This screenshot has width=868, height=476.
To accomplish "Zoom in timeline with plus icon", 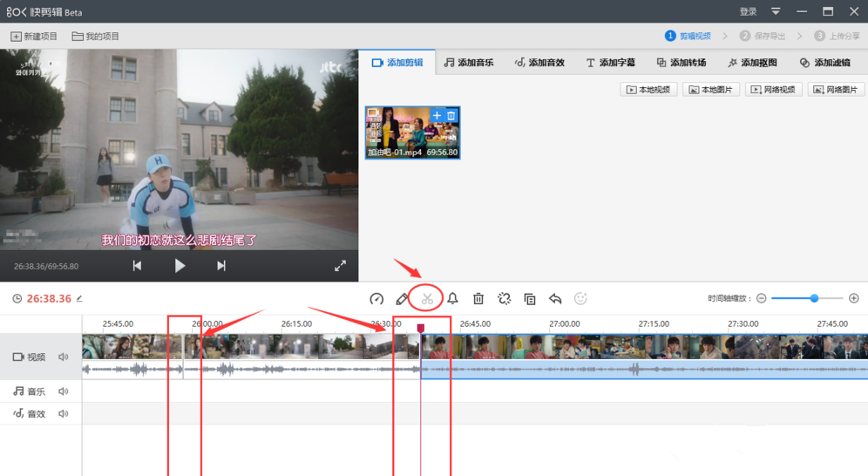I will tap(854, 298).
